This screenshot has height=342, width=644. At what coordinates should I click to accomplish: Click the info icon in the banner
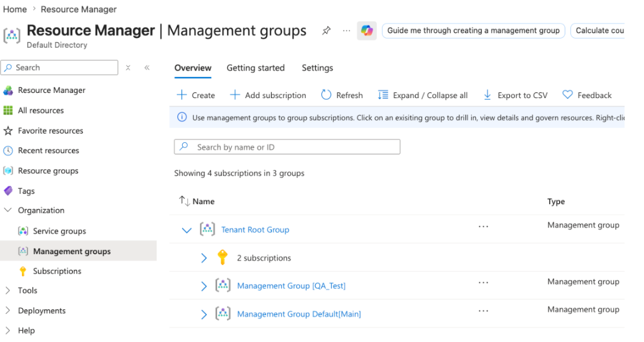coord(182,117)
